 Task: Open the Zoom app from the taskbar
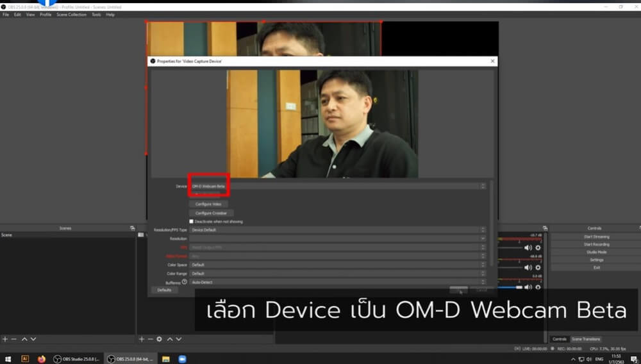[181, 359]
